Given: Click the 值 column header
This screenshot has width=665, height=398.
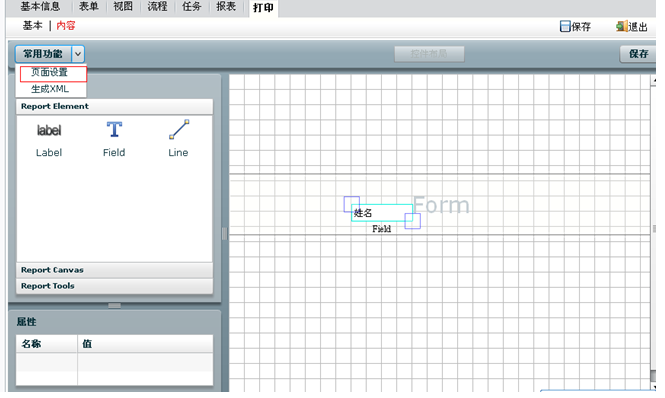Looking at the screenshot, I should 145,344.
